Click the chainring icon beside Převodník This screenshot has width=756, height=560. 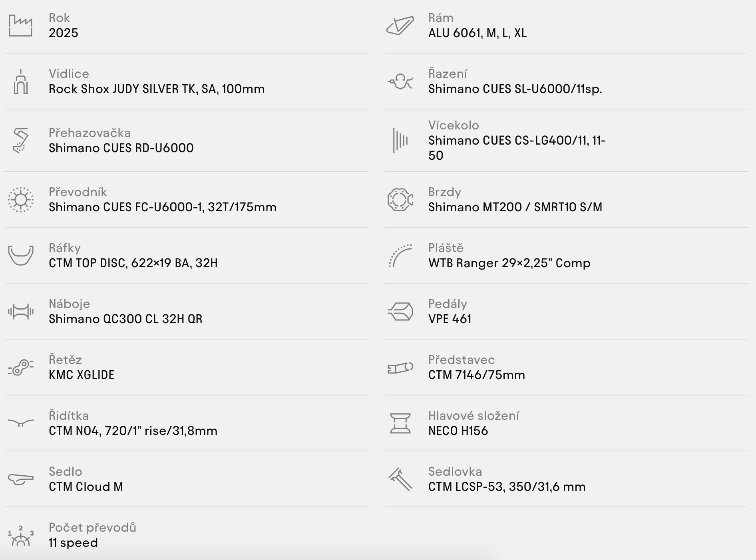(21, 200)
